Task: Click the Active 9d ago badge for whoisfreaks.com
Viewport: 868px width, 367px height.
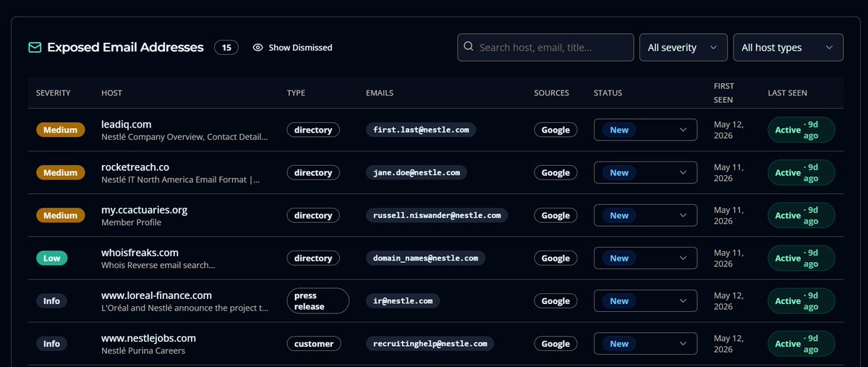Action: (x=801, y=258)
